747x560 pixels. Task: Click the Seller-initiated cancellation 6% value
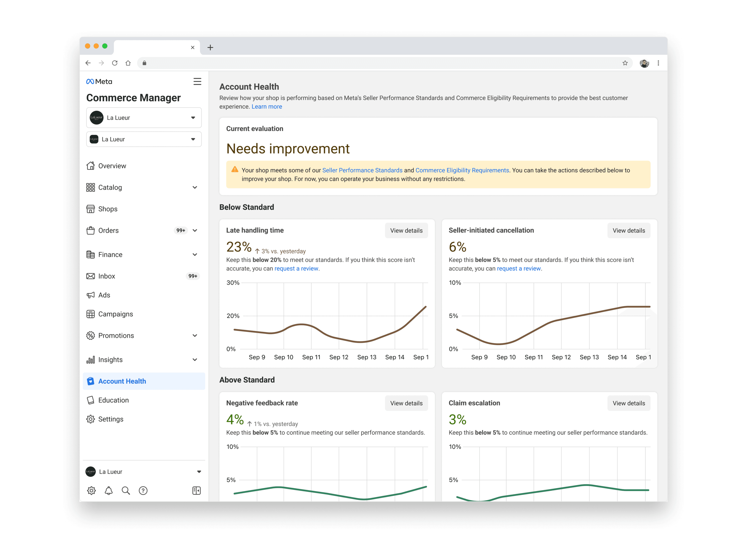coord(458,247)
